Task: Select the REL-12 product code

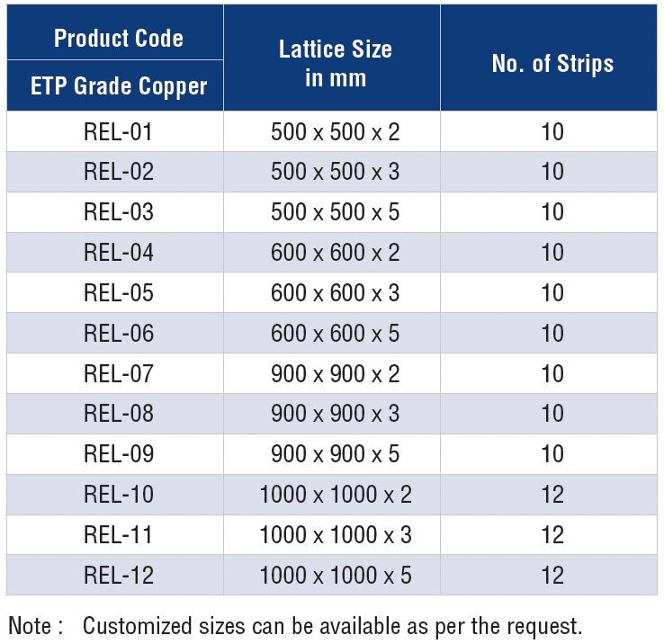Action: click(118, 575)
